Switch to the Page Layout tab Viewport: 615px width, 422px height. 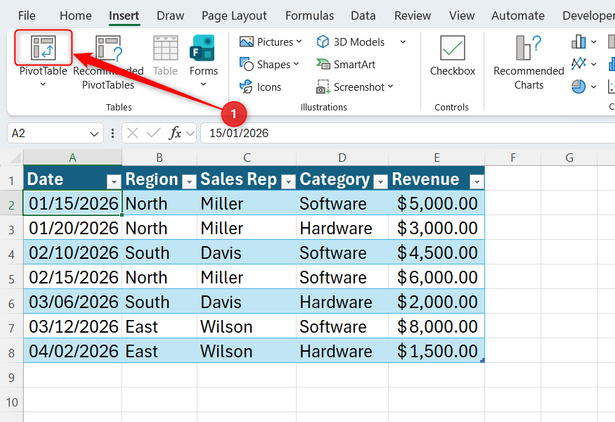click(234, 16)
